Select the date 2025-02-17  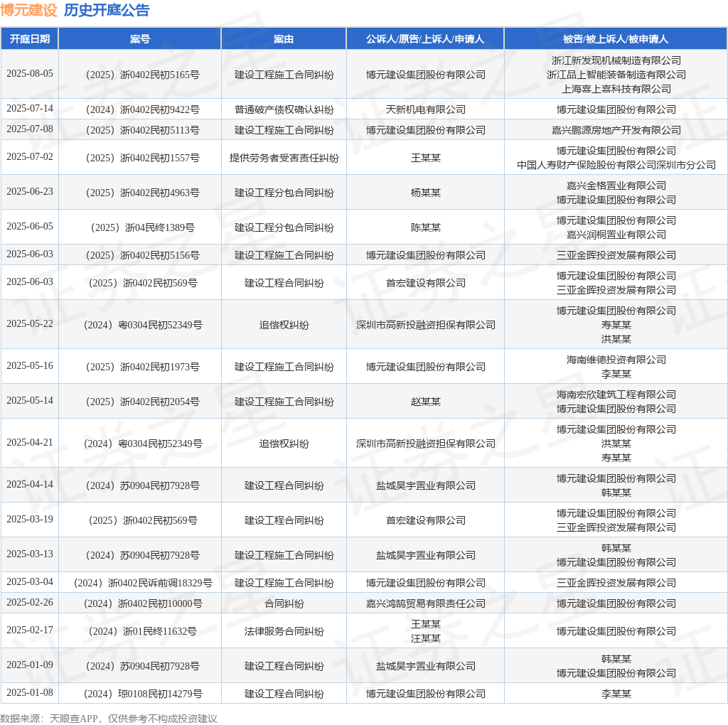tap(30, 630)
